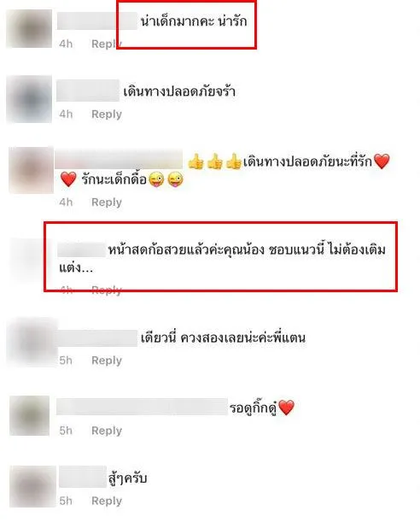Click Reply under รักนะเด็กดื้อ comment
Image resolution: width=420 pixels, height=528 pixels.
[x=107, y=202]
